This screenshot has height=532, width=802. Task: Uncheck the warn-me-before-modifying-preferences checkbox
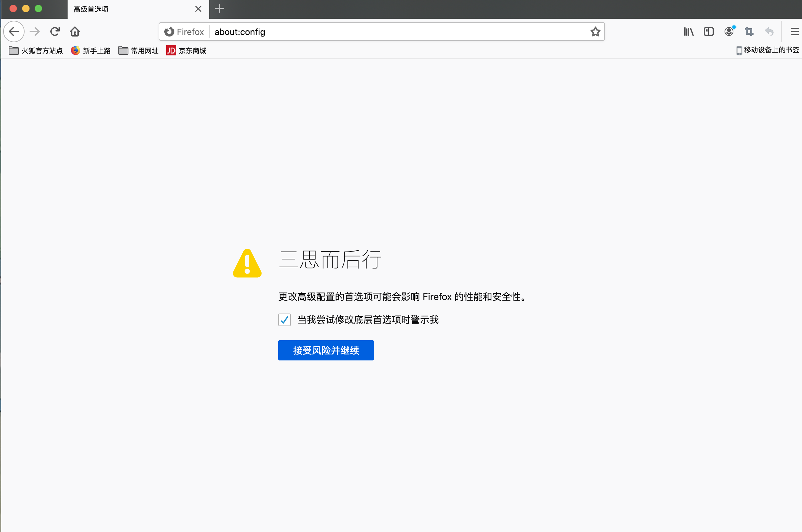[284, 320]
